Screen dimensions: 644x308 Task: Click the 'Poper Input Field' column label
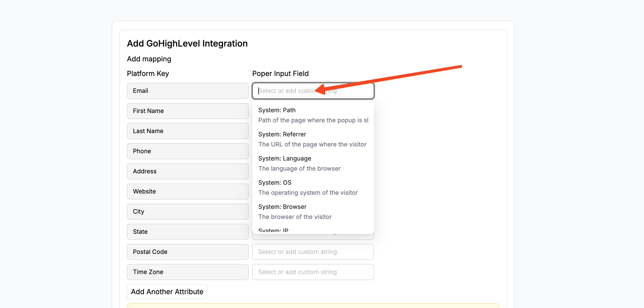(x=280, y=73)
